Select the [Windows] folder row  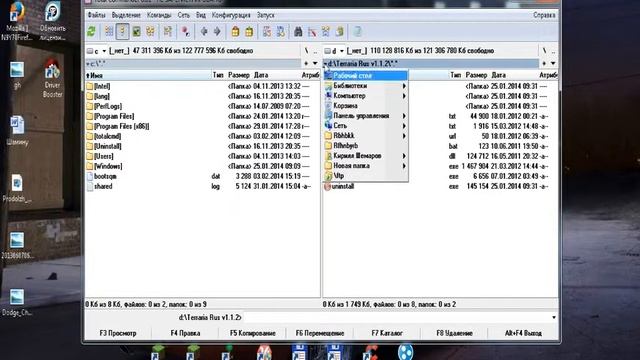pyautogui.click(x=202, y=166)
